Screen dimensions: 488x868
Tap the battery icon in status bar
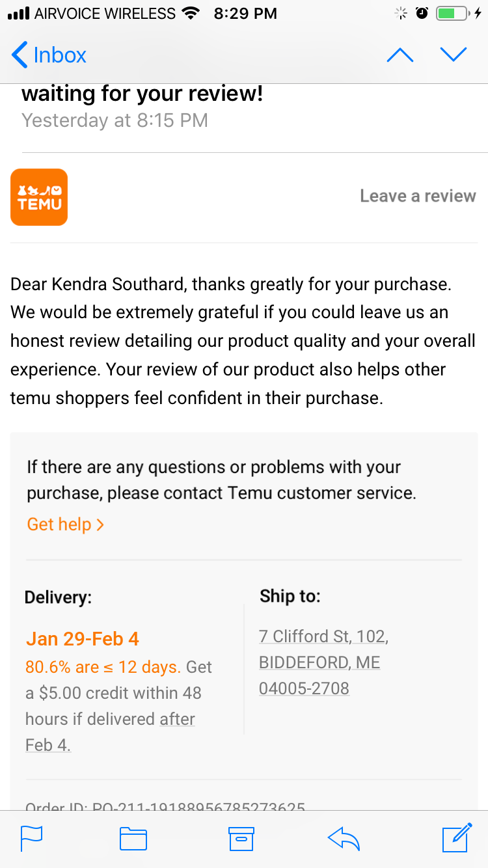pos(452,14)
